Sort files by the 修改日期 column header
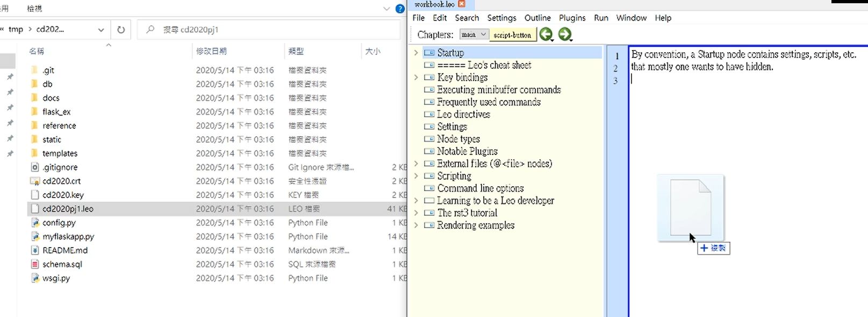Image resolution: width=868 pixels, height=317 pixels. [211, 51]
